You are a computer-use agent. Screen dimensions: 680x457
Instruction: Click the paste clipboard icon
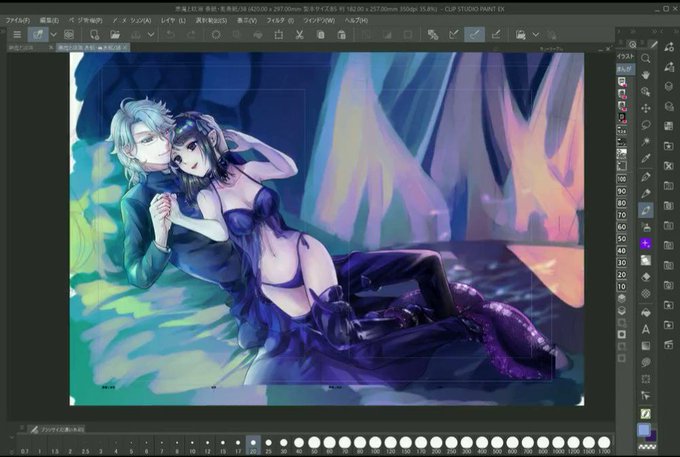[x=342, y=35]
